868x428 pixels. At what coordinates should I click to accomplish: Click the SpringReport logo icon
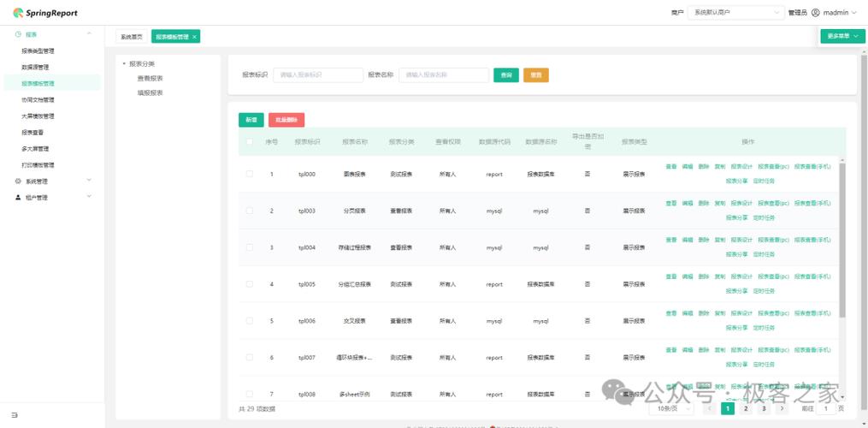[18, 13]
